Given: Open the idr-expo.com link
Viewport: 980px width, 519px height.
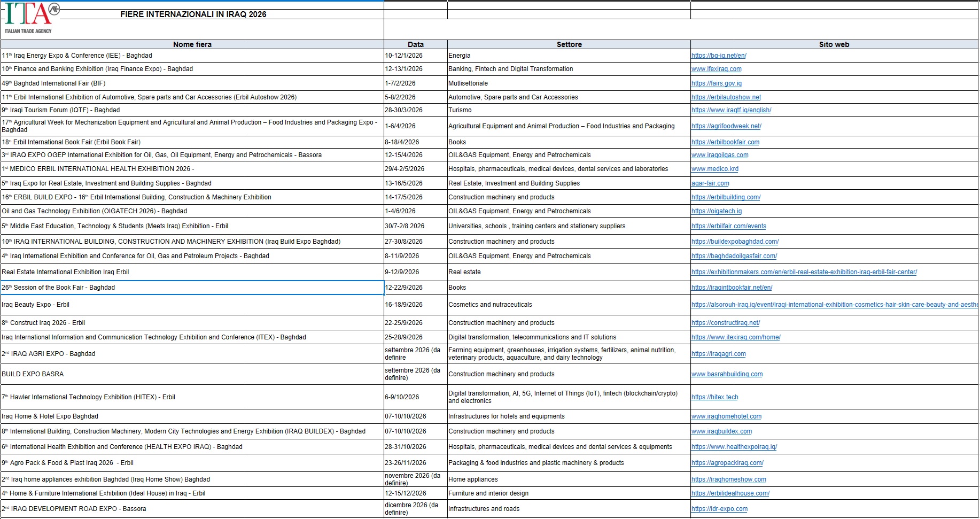Looking at the screenshot, I should pyautogui.click(x=719, y=509).
